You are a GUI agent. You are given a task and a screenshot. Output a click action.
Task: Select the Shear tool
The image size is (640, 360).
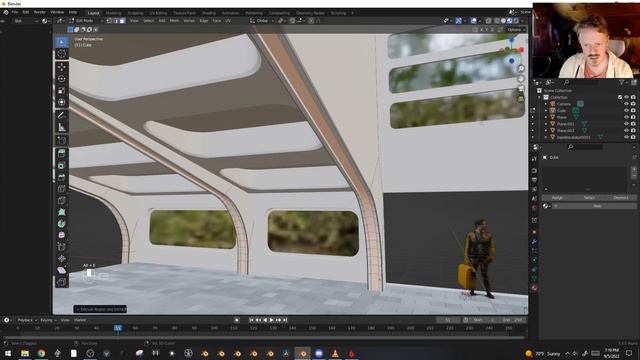[62, 270]
